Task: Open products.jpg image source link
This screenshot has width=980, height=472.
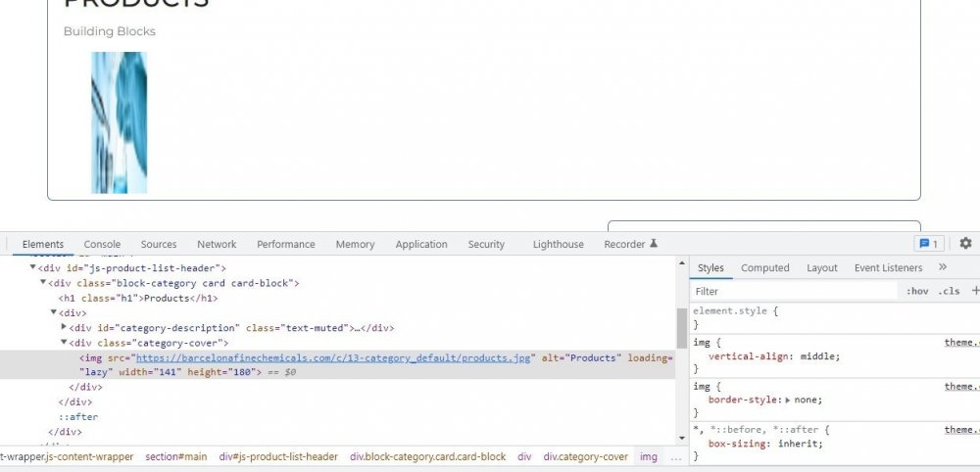Action: pos(335,358)
